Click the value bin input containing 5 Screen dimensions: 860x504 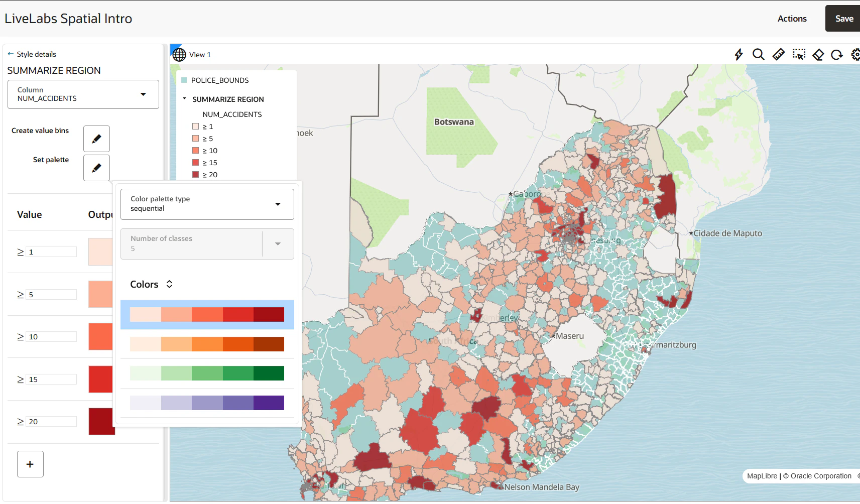(52, 295)
